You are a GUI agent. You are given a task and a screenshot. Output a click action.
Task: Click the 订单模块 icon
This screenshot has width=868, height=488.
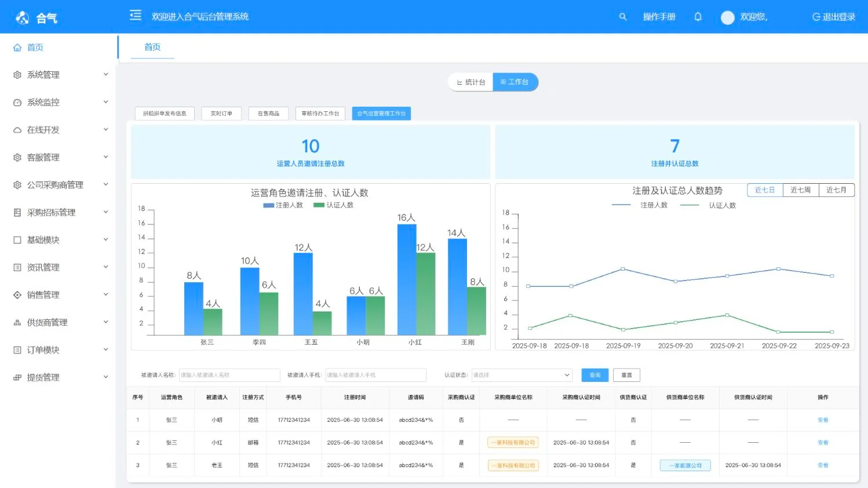click(x=17, y=350)
